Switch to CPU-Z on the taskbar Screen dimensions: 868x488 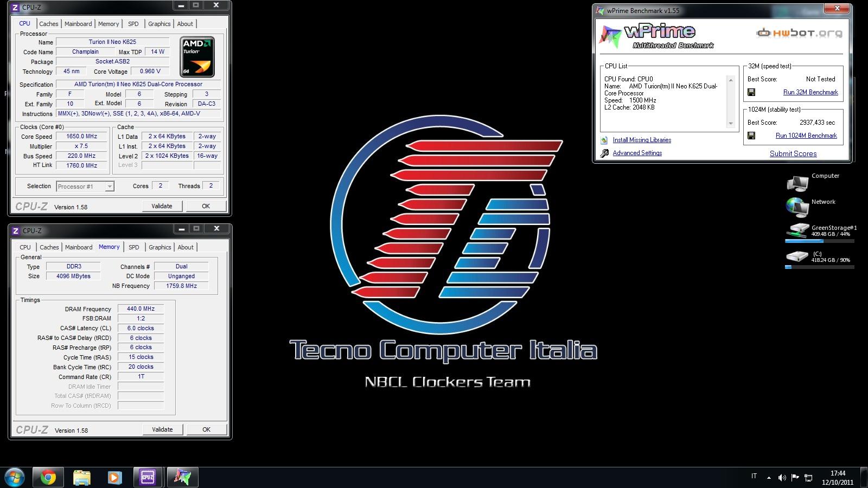click(x=148, y=477)
